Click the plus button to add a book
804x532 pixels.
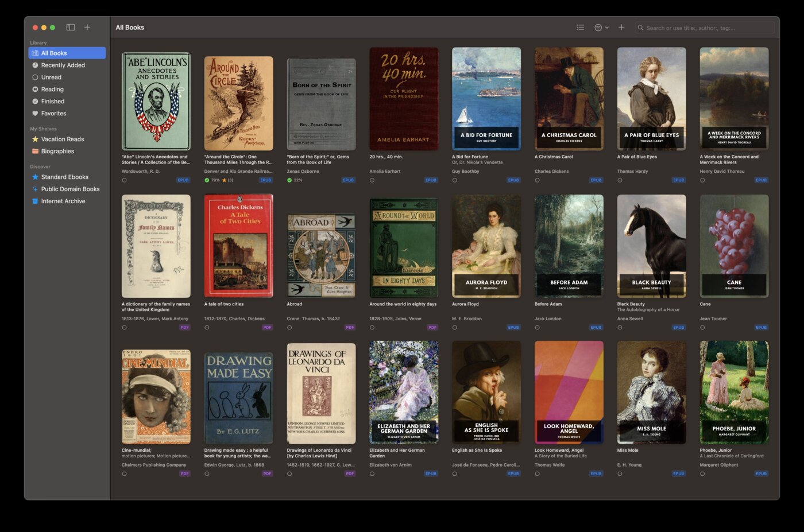pos(621,27)
